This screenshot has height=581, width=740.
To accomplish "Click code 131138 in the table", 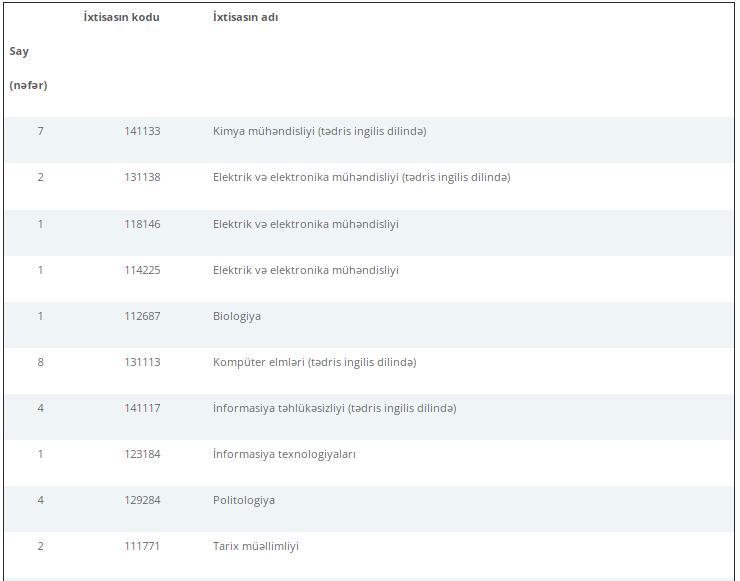I will (x=142, y=177).
